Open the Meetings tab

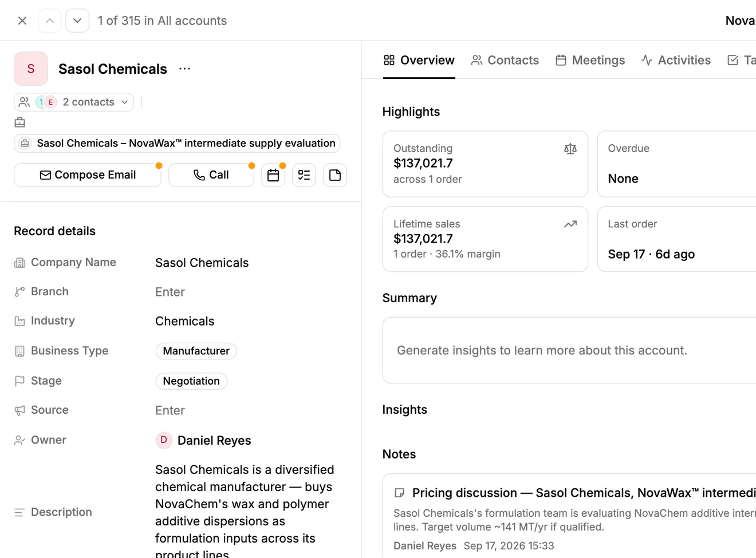click(x=590, y=60)
